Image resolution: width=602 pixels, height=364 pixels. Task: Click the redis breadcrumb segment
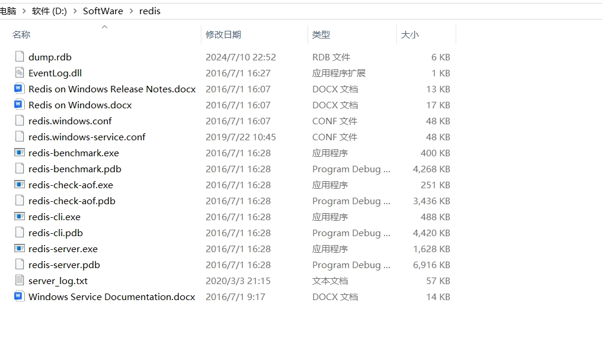[150, 11]
